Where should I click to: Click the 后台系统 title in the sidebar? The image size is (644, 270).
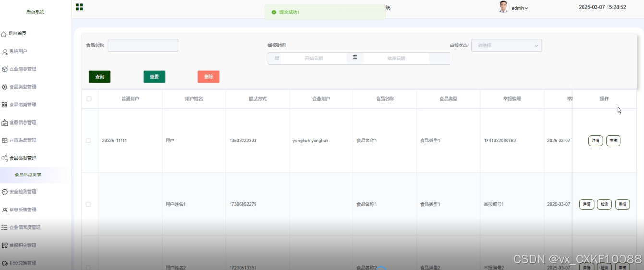coord(35,12)
